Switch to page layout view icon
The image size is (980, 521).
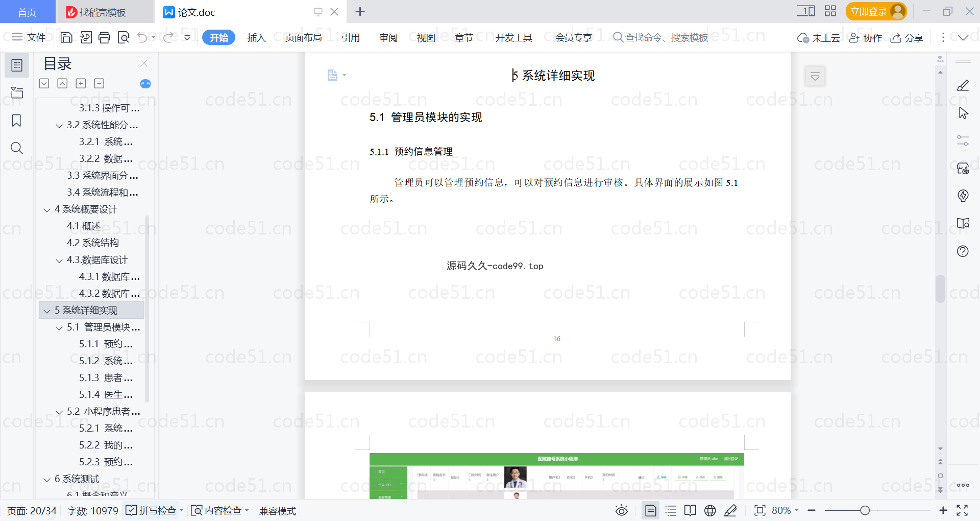651,510
